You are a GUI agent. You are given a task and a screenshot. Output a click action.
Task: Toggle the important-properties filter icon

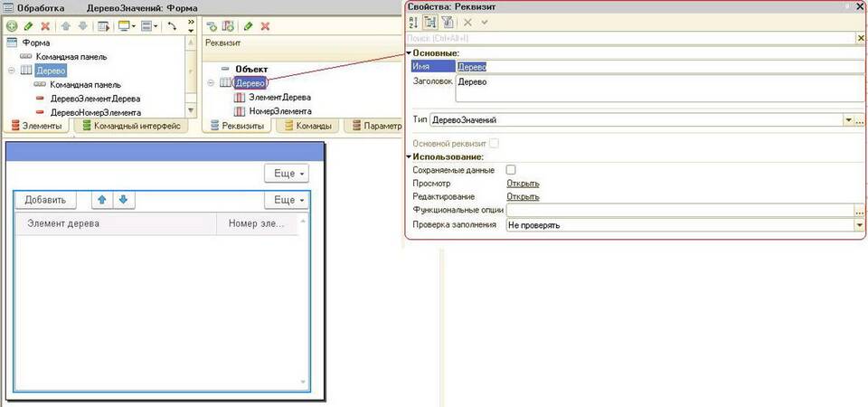[448, 22]
